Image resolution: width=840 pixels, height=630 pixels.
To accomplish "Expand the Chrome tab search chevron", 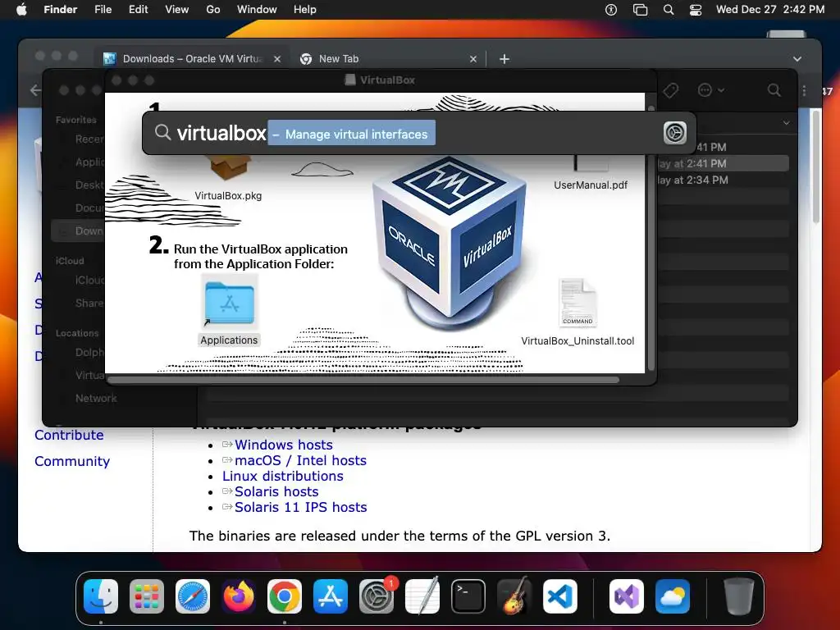I will (797, 59).
